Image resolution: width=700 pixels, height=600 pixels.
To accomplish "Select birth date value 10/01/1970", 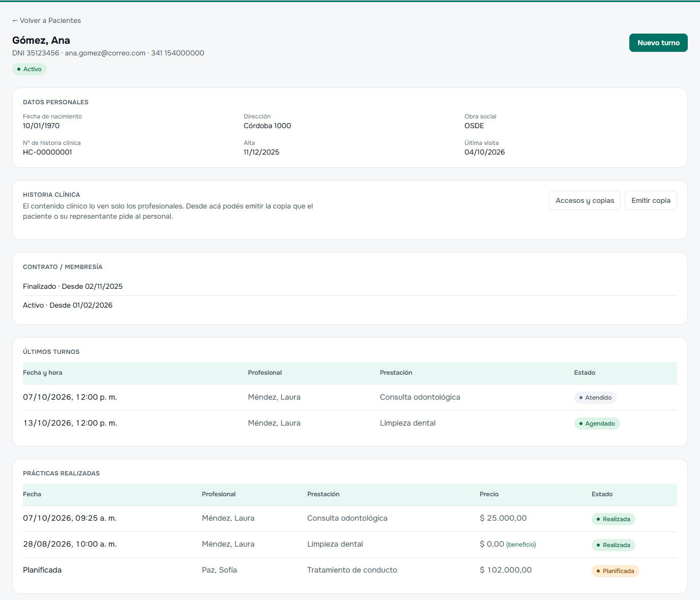I will point(41,126).
